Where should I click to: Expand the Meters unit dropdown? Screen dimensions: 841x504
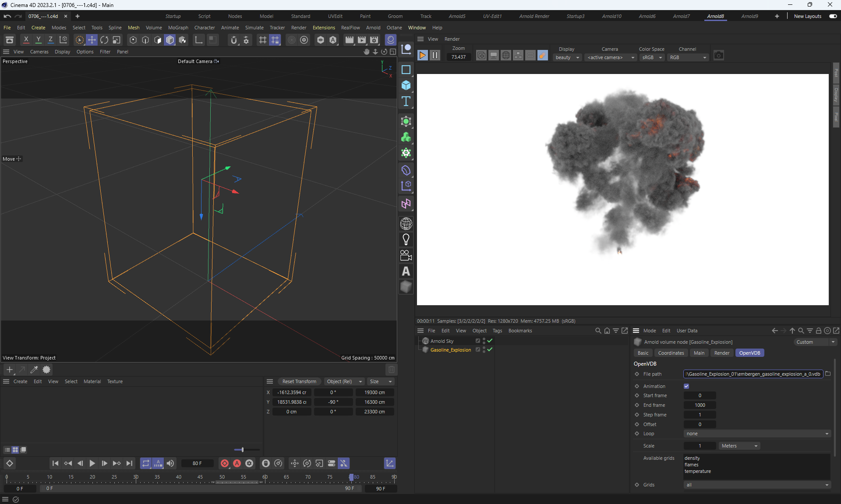coord(739,446)
